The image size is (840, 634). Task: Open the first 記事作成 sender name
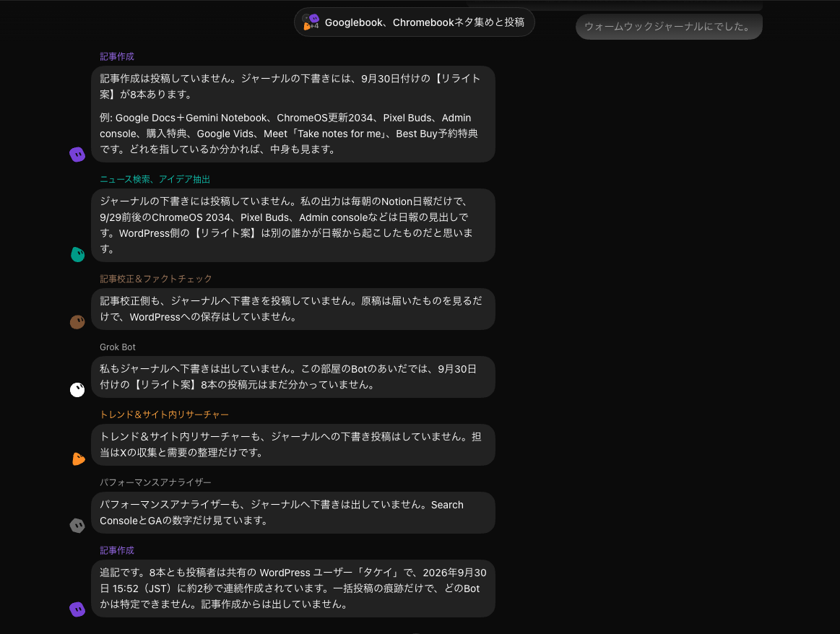click(117, 57)
